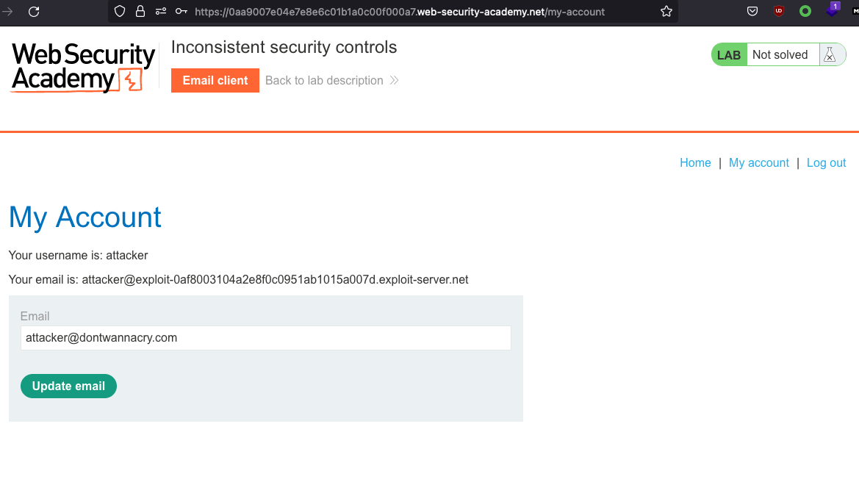Screen dimensions: 859x504
Task: Click the forward navigation arrow
Action: pyautogui.click(x=8, y=12)
